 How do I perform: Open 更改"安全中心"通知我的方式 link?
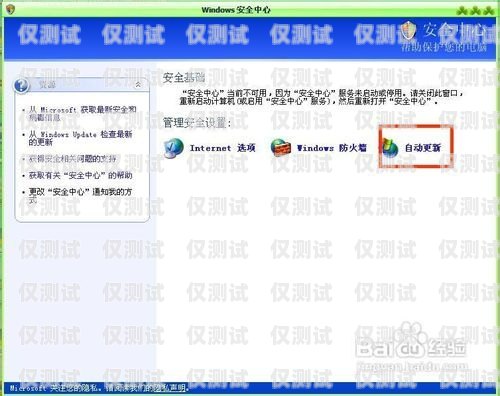point(80,196)
